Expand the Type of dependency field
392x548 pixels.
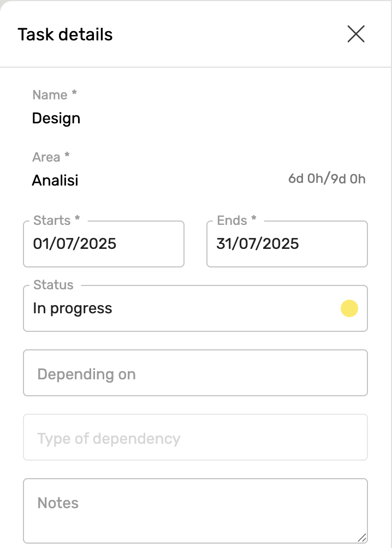195,439
